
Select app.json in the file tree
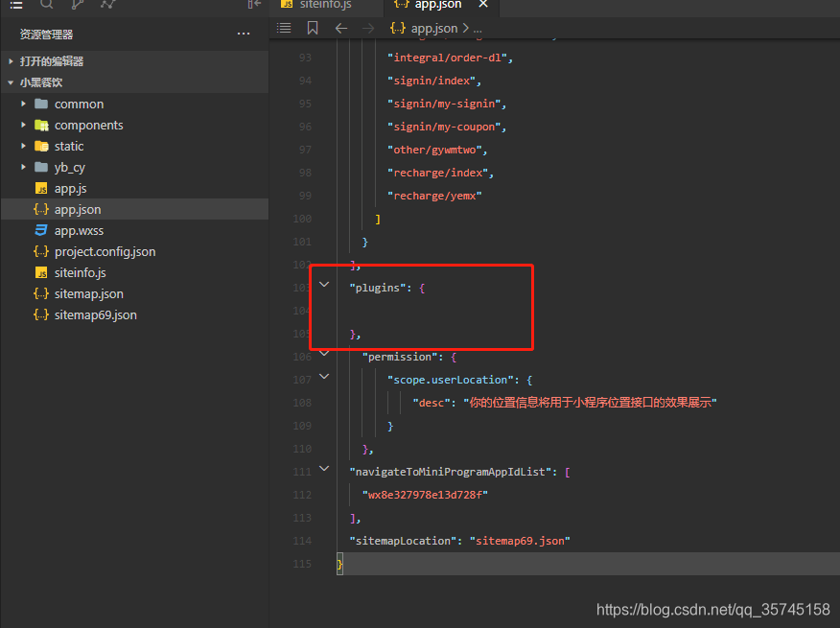click(134, 210)
